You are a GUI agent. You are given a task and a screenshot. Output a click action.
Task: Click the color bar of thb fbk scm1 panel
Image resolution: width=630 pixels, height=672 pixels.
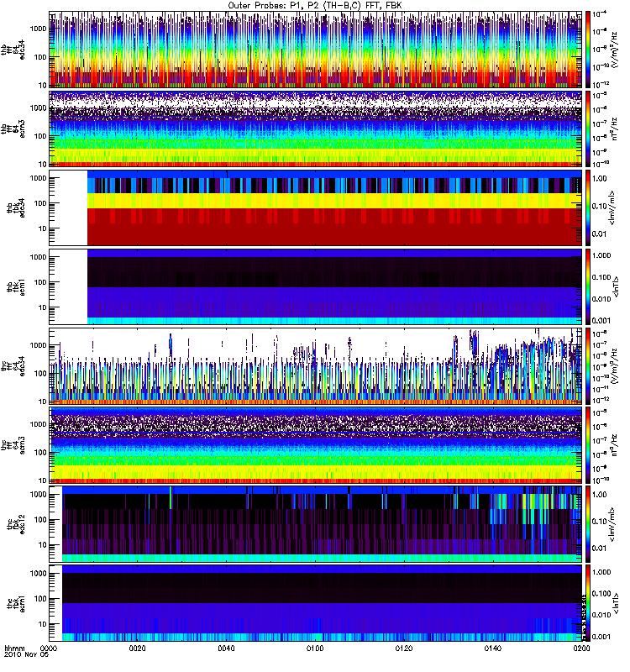[x=588, y=286]
